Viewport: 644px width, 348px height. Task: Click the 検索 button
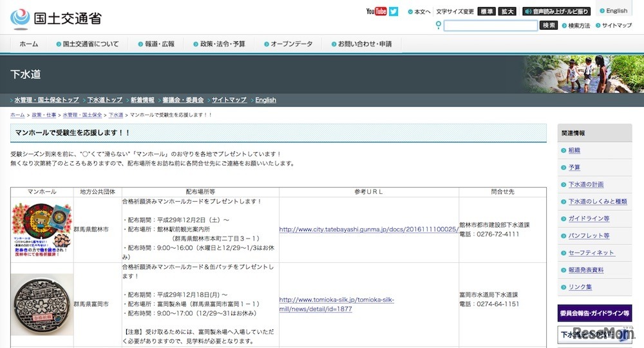[x=549, y=25]
